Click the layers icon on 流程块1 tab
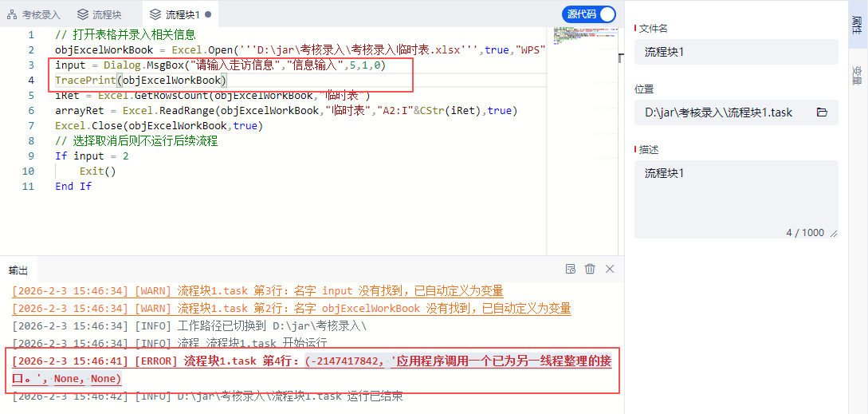Image resolution: width=868 pixels, height=414 pixels. [155, 14]
